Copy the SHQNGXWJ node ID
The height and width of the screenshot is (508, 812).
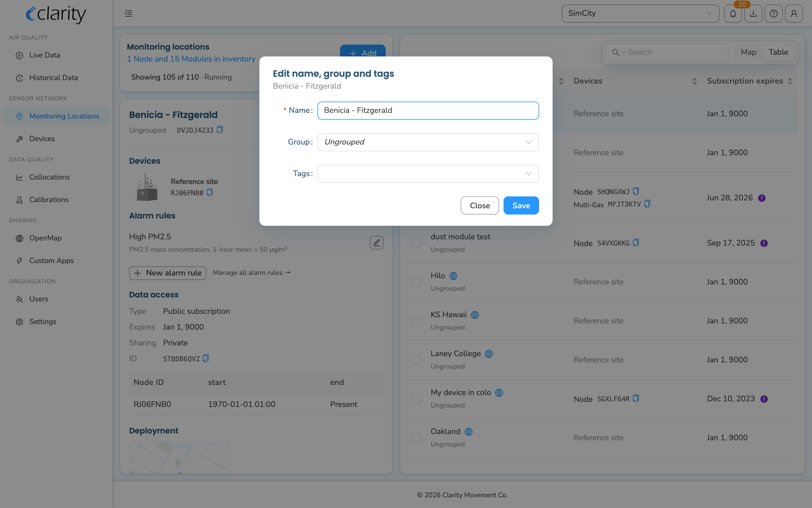(636, 192)
